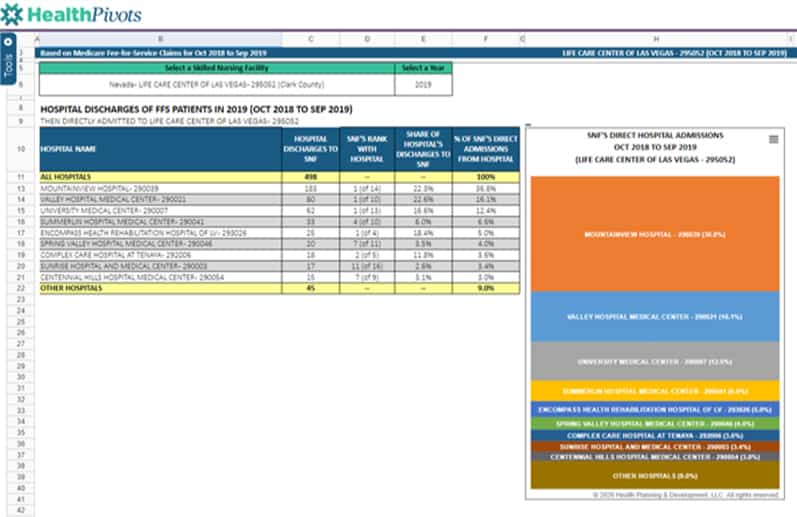Click the orange Mountainview Hospital chart segment
This screenshot has height=517, width=797.
[x=655, y=234]
